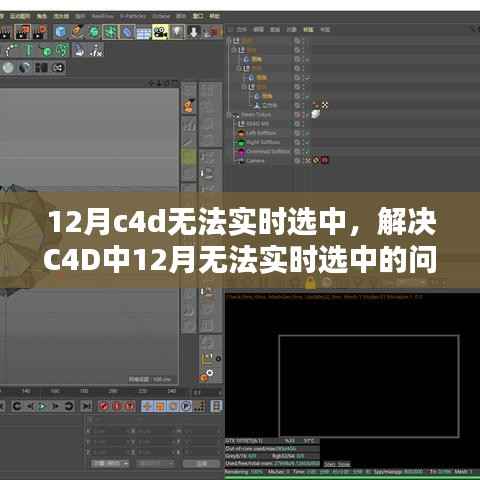
Task: Select the Camera object in tree
Action: (255, 161)
